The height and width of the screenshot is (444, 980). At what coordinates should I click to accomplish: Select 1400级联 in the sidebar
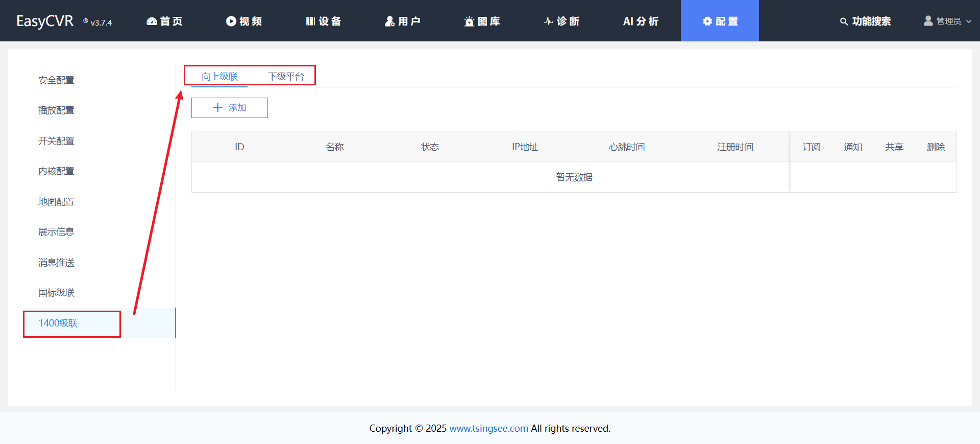[58, 323]
